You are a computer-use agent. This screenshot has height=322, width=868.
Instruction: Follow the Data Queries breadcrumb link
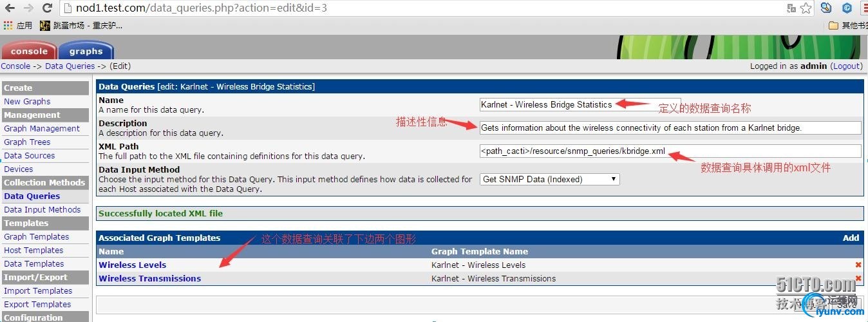click(70, 66)
